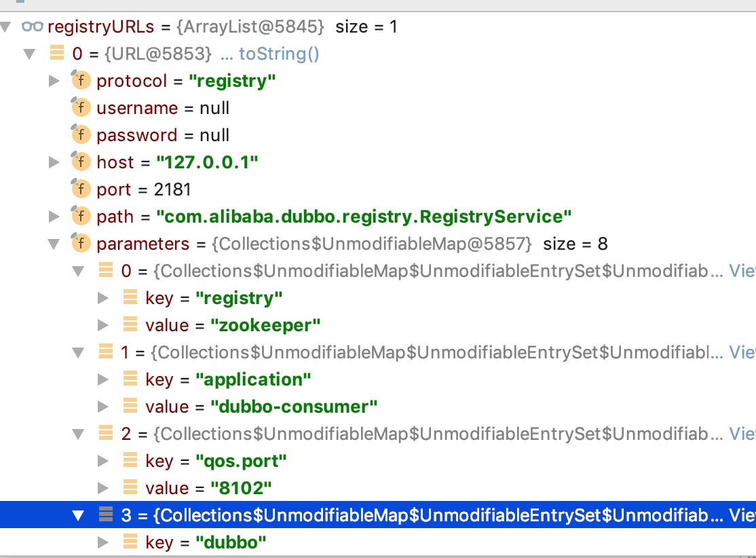
Task: Select the "dubbo" key text
Action: (231, 542)
